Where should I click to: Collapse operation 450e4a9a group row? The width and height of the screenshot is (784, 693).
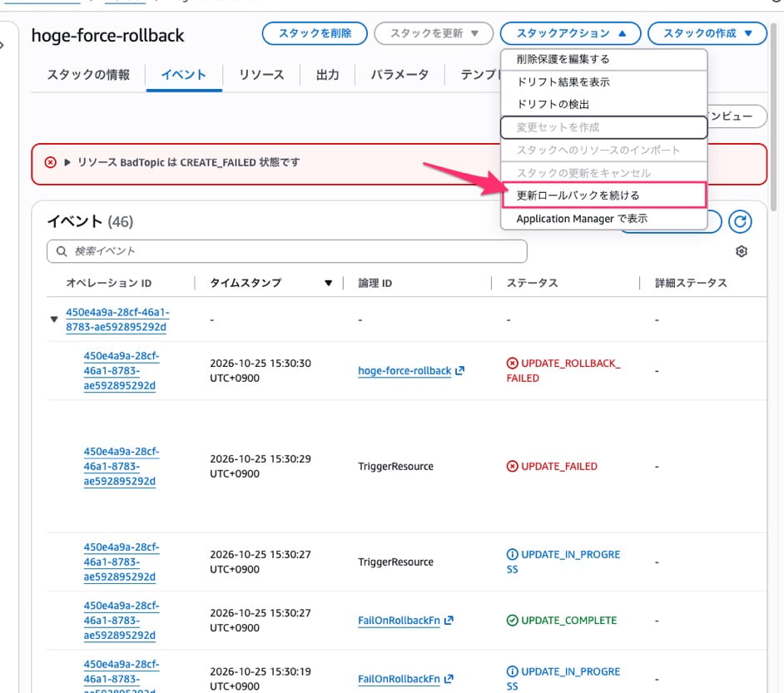tap(54, 319)
